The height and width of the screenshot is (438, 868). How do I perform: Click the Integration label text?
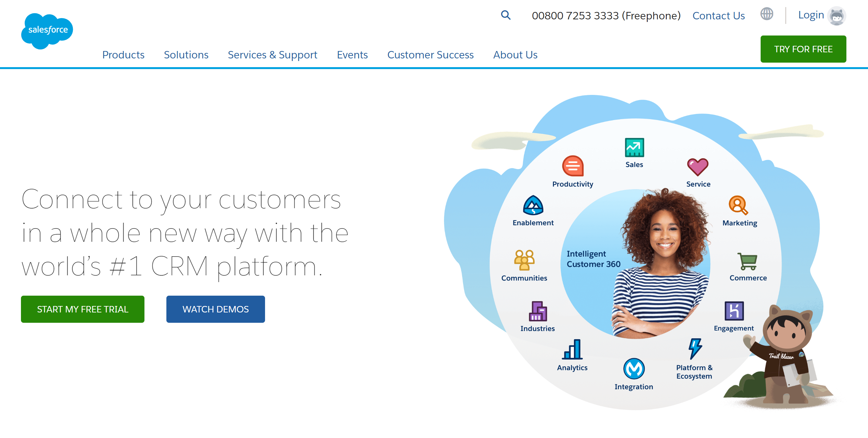point(634,387)
